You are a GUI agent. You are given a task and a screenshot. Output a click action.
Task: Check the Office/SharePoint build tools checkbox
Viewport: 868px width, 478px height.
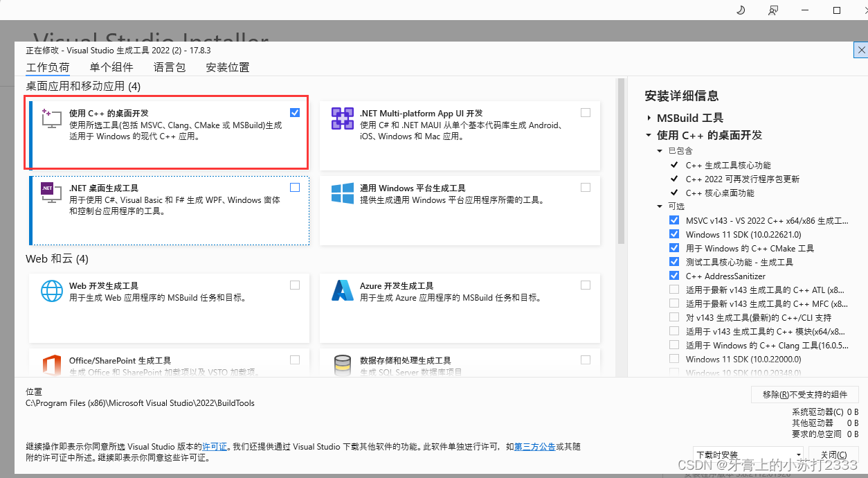[x=296, y=360]
